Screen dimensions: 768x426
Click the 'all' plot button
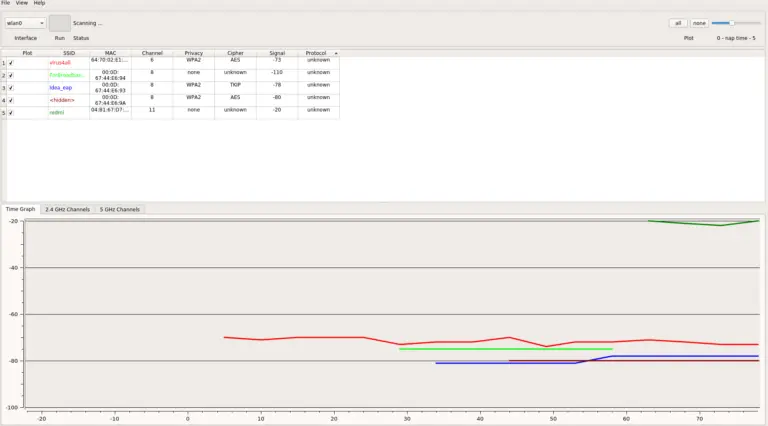(x=678, y=22)
